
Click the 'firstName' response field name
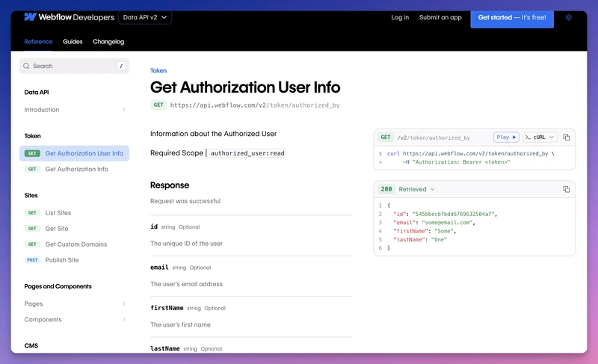coord(167,308)
